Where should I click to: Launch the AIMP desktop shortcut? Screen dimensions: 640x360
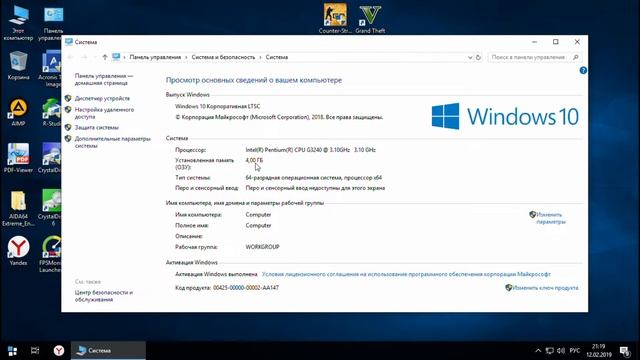tap(18, 112)
